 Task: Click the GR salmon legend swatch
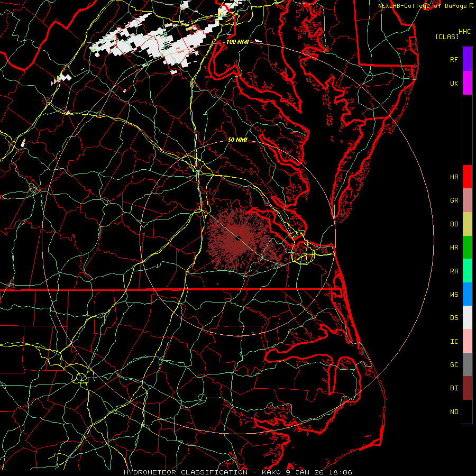(x=467, y=200)
